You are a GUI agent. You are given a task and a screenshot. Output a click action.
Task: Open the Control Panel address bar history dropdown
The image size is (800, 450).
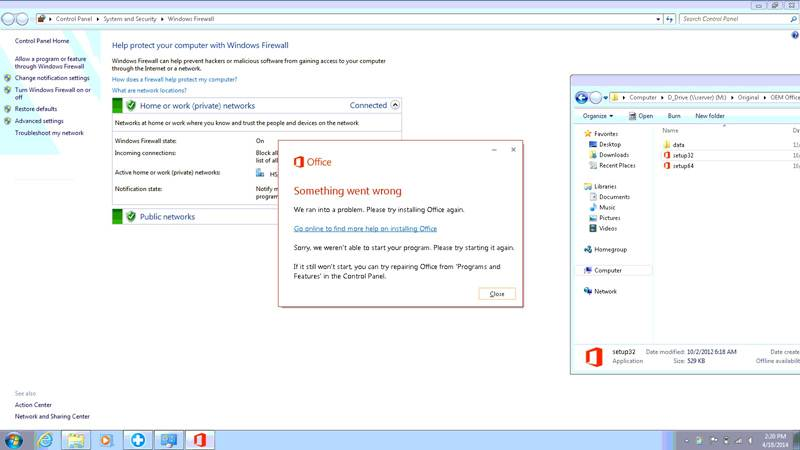click(x=658, y=19)
